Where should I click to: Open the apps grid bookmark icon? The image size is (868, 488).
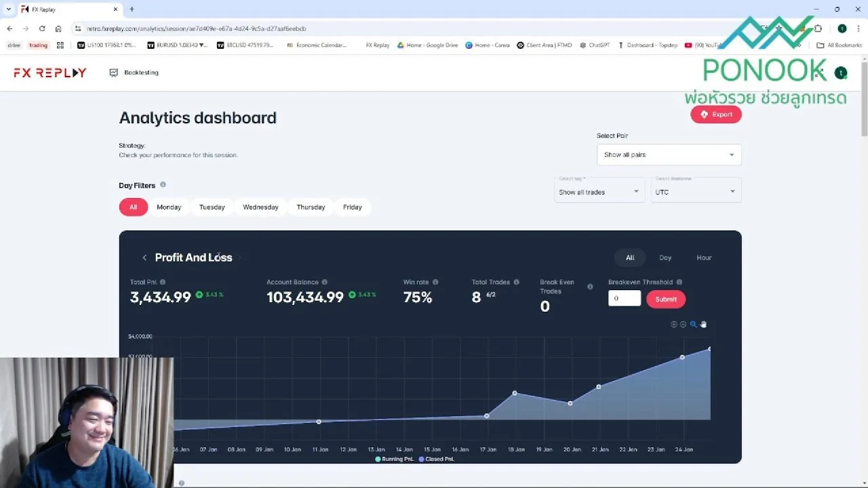pyautogui.click(x=60, y=45)
